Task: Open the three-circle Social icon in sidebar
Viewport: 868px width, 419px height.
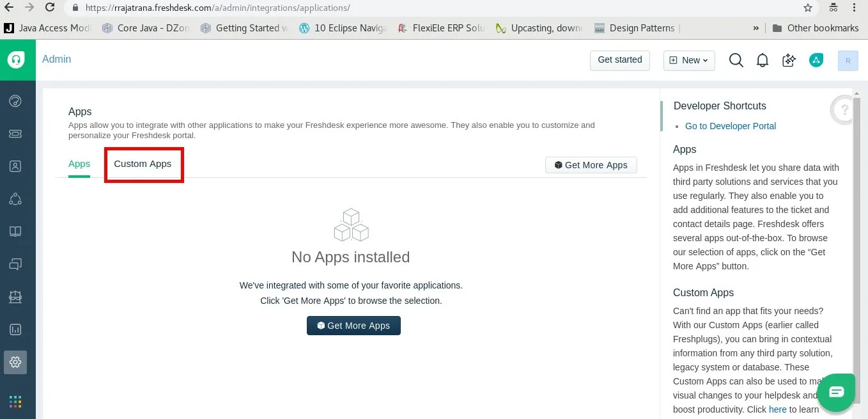Action: pyautogui.click(x=15, y=199)
